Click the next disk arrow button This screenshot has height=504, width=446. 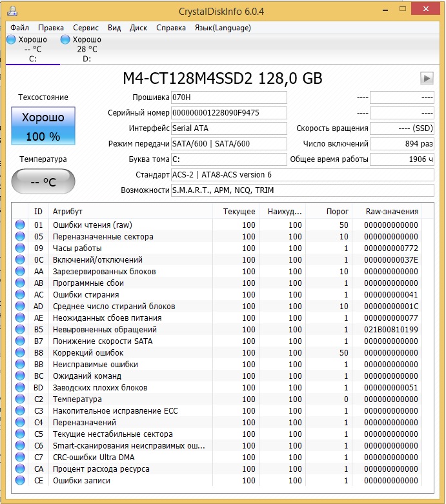point(427,78)
